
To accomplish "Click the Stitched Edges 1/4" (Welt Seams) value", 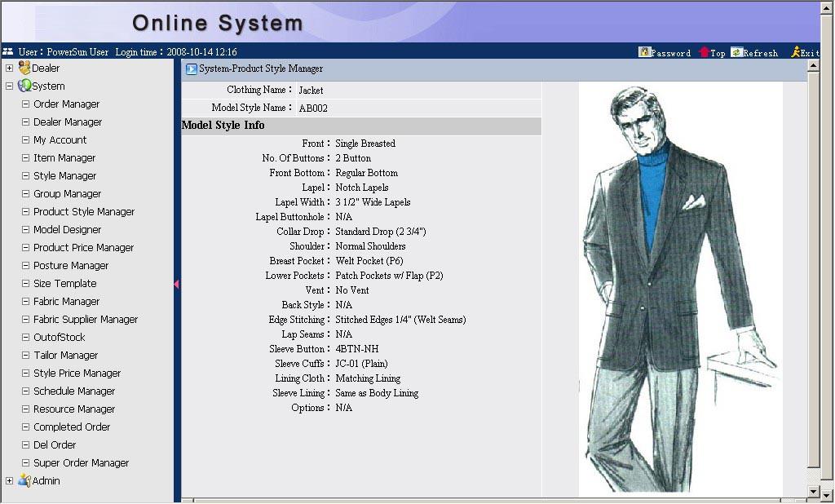I will [400, 320].
